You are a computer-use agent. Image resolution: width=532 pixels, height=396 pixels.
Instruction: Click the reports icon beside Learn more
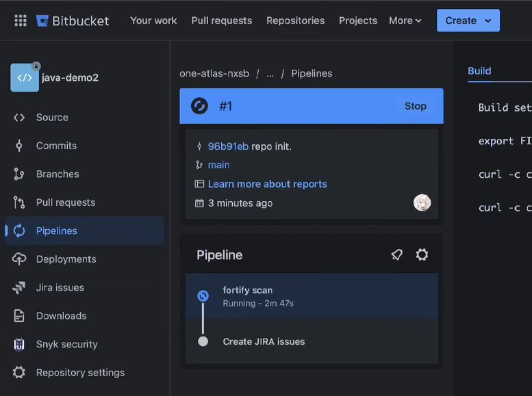199,184
